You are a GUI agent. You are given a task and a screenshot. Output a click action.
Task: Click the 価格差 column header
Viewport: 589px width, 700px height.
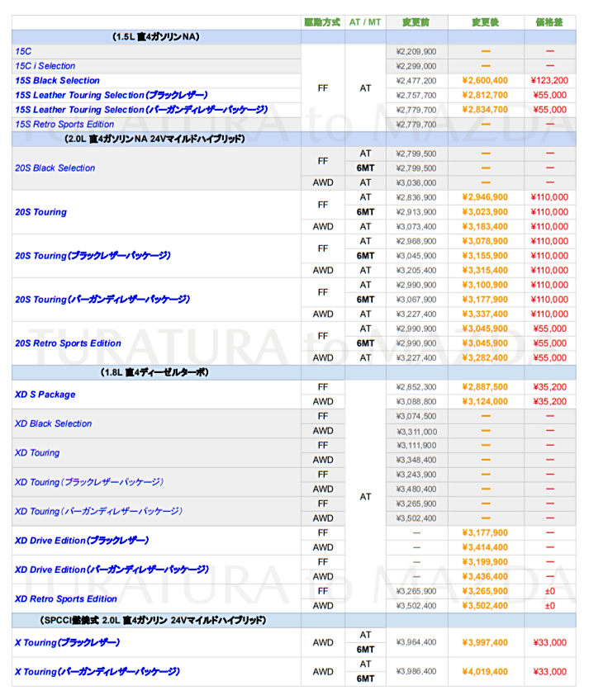tap(549, 22)
